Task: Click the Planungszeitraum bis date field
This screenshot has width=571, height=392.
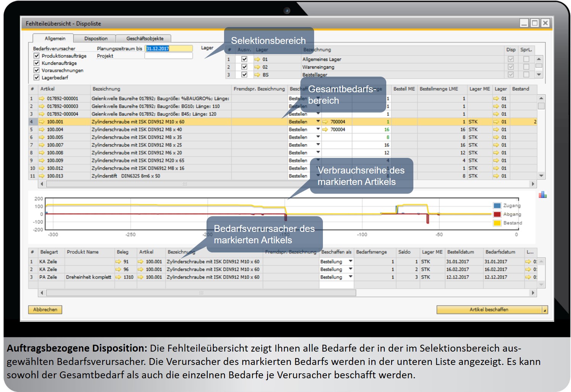Action: 169,48
